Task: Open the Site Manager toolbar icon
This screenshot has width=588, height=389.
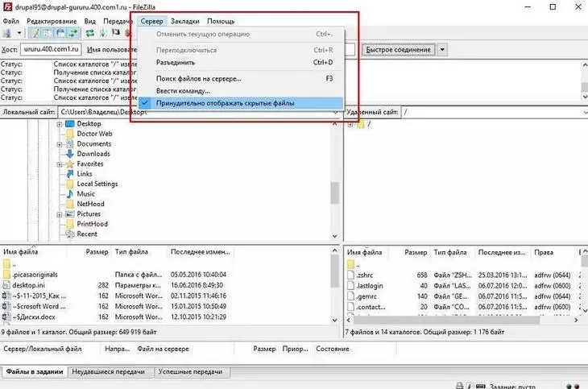Action: pyautogui.click(x=7, y=33)
